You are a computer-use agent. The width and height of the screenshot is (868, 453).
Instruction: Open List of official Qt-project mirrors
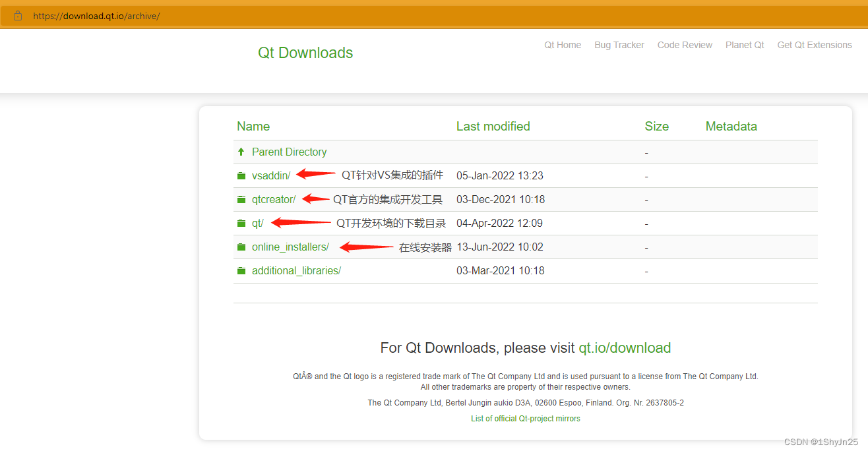(526, 419)
